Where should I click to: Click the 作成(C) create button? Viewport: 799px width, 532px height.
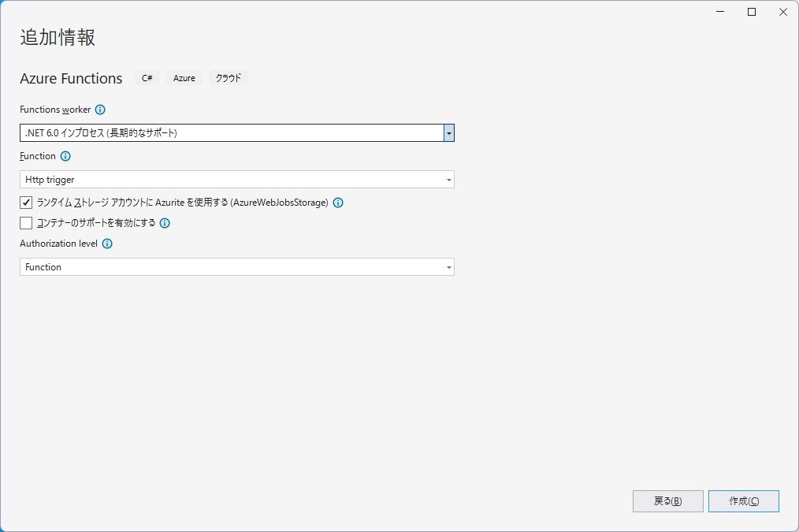(744, 501)
